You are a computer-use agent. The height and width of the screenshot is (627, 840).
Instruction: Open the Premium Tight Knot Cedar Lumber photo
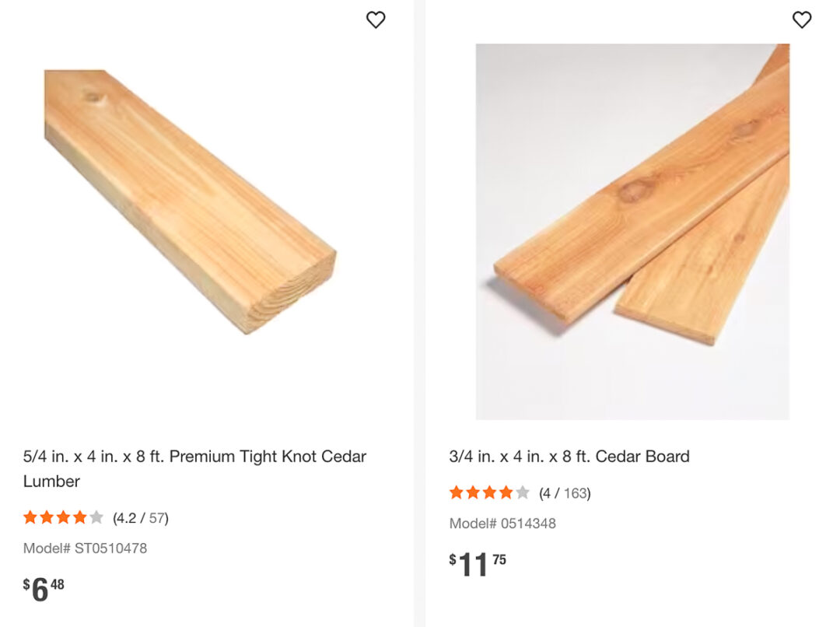190,201
